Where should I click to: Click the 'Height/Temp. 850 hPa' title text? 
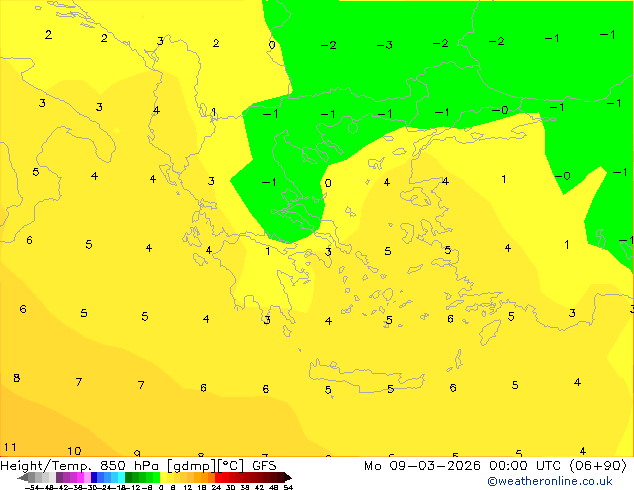tap(80, 466)
